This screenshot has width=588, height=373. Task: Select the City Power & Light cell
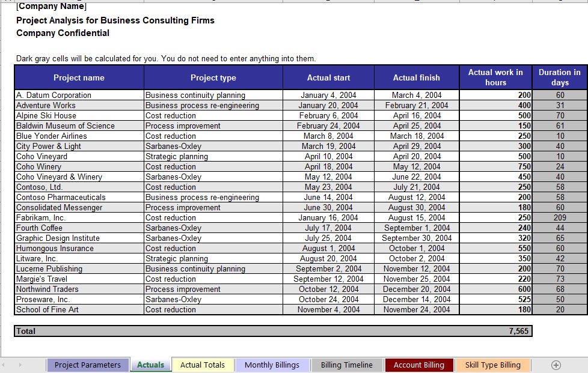coord(79,146)
